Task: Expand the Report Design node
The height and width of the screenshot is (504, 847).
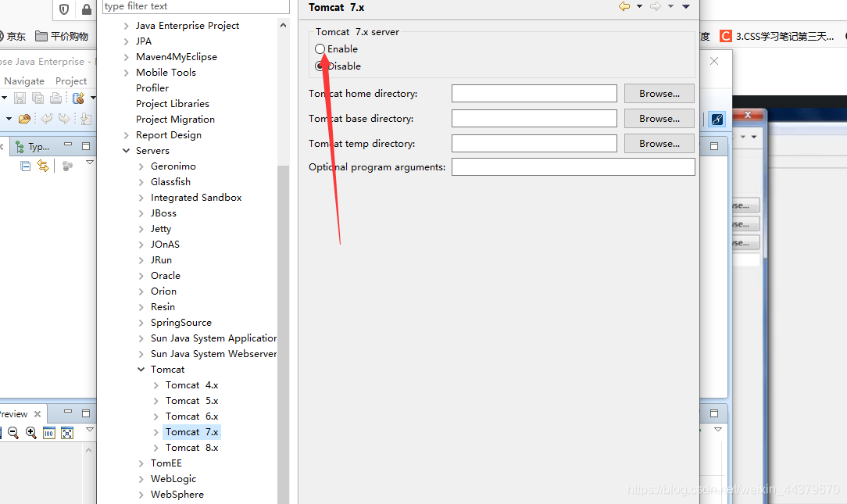Action: 126,135
